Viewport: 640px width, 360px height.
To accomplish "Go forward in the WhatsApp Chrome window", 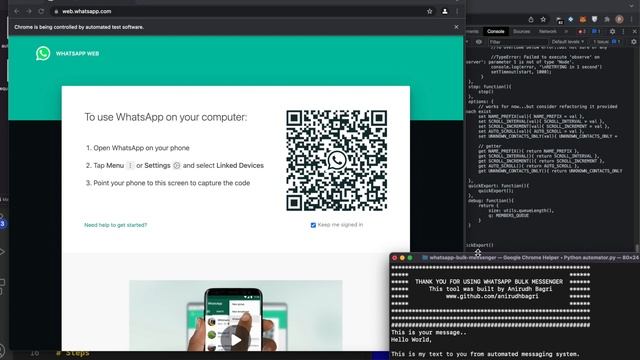I will (x=29, y=11).
